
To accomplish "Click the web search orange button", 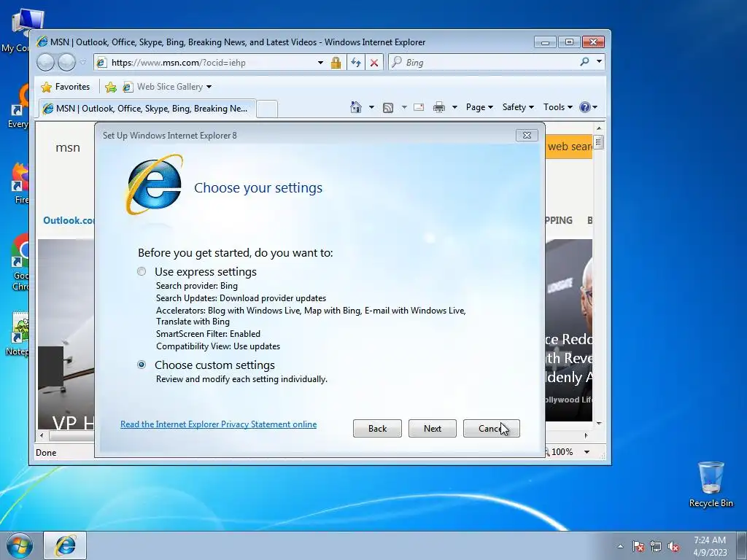I will click(569, 147).
